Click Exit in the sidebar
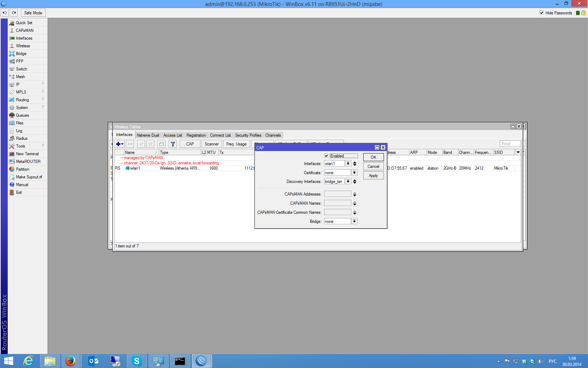This screenshot has width=588, height=368. point(19,192)
